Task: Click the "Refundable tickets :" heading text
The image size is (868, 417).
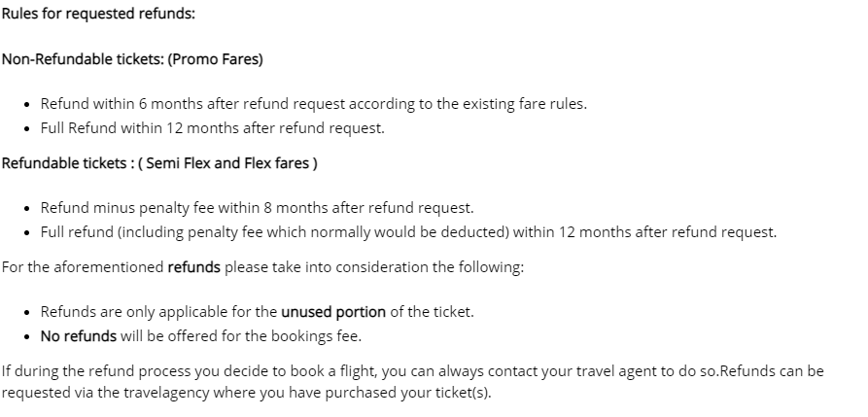Action: (x=69, y=162)
